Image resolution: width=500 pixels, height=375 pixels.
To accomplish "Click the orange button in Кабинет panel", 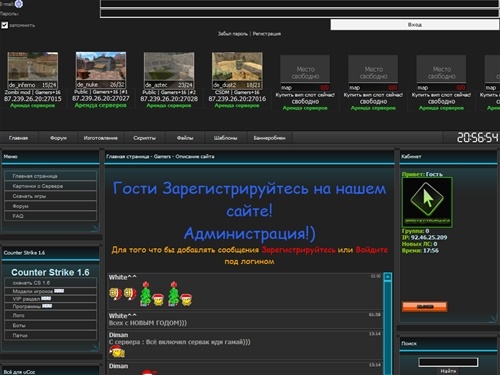I will [424, 307].
